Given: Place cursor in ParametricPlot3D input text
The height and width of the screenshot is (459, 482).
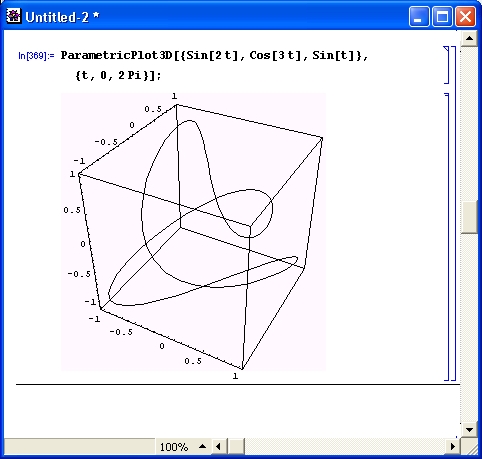Looking at the screenshot, I should point(214,55).
